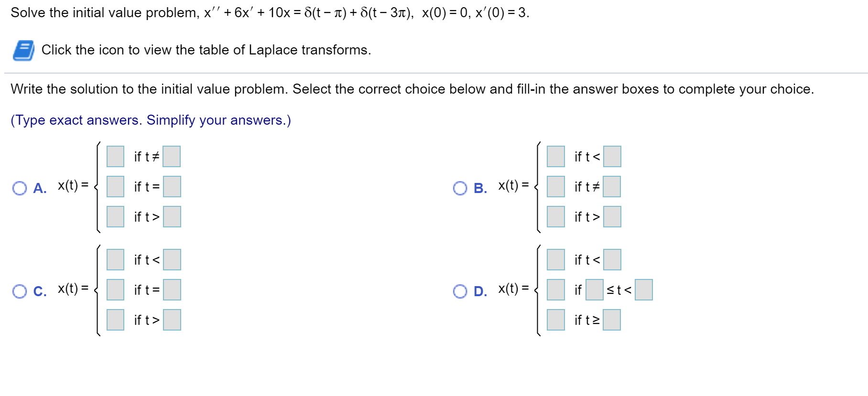Click the box after 'if t ≠' in choice B
Image resolution: width=868 pixels, height=396 pixels.
point(612,187)
